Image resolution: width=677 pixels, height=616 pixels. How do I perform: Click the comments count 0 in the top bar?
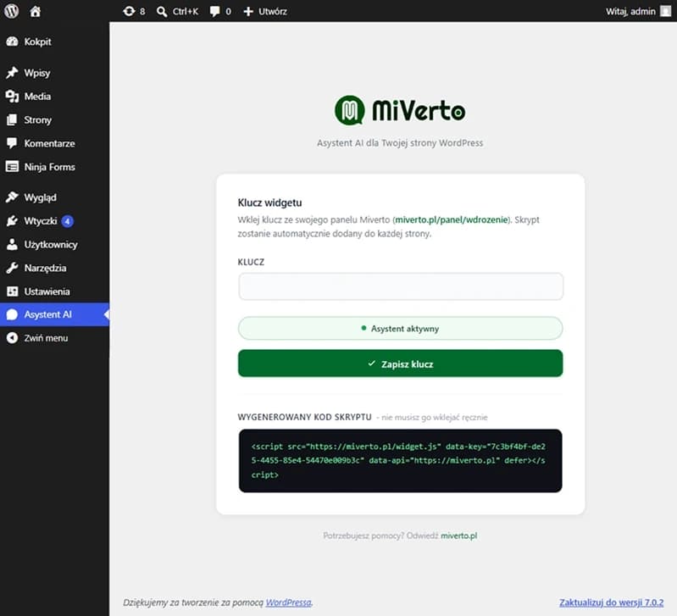229,12
